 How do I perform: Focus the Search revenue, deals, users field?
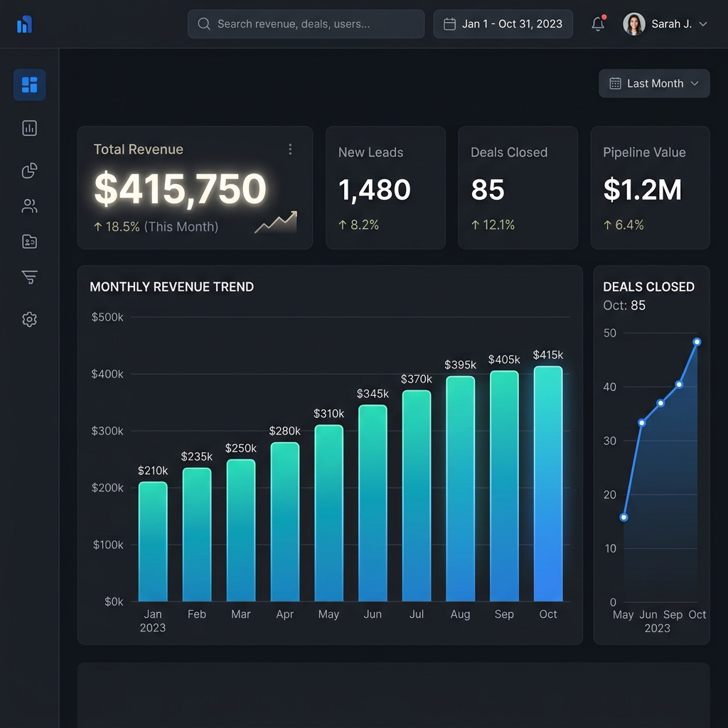pos(306,23)
